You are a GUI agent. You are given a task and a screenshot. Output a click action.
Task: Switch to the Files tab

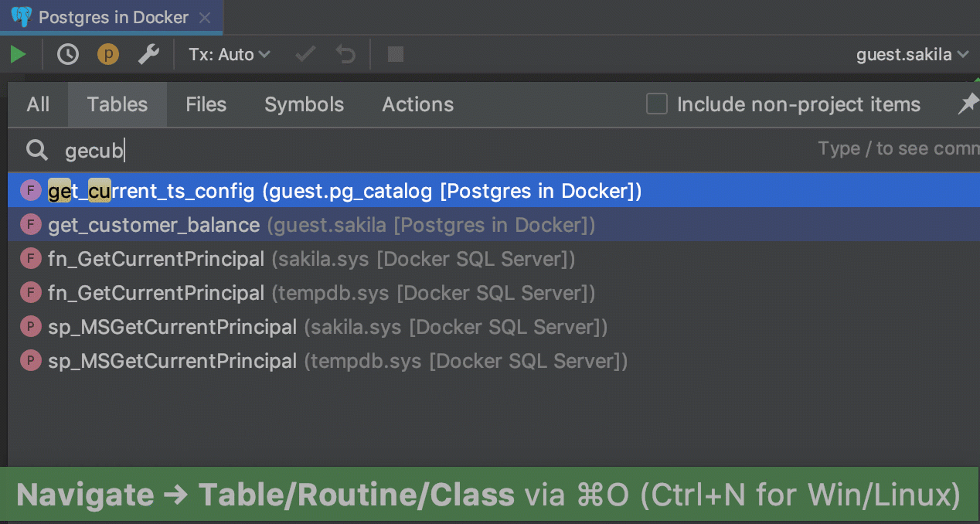point(206,104)
